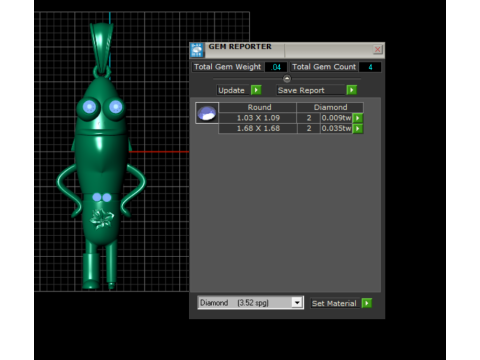Click the 'Total Gem Weight' label

pos(227,67)
